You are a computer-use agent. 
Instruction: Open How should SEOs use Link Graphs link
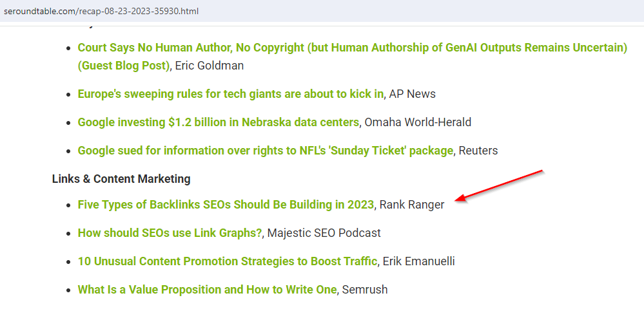[x=170, y=233]
